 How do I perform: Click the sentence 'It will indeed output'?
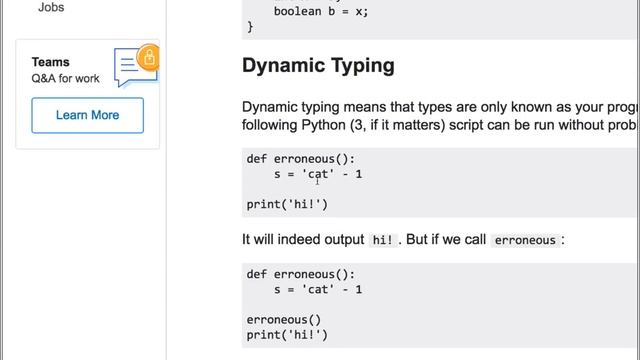tap(303, 239)
